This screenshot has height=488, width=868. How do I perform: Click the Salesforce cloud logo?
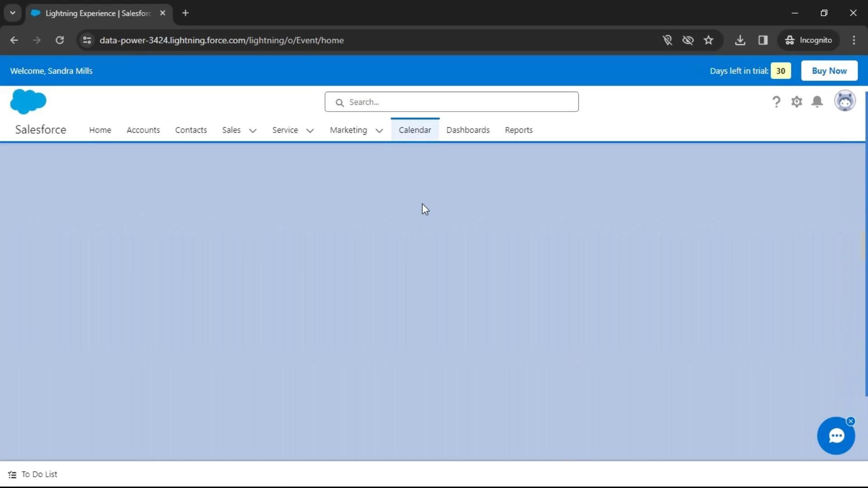coord(28,102)
